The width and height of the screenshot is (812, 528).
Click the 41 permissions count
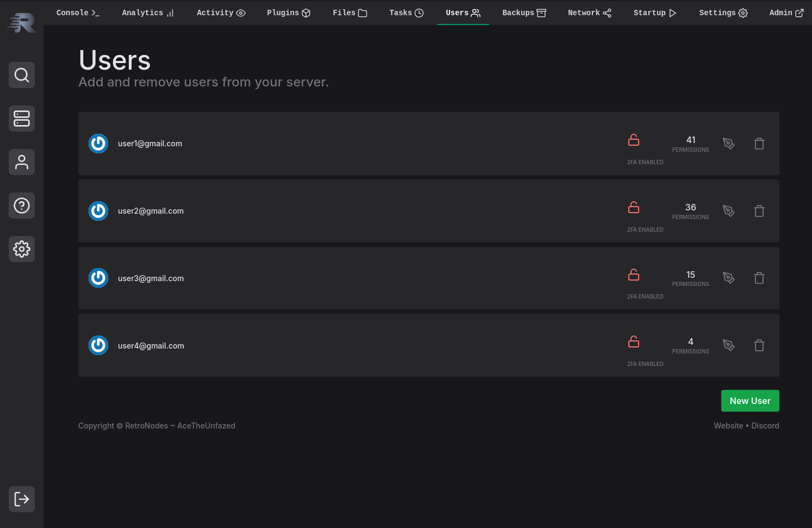click(691, 140)
